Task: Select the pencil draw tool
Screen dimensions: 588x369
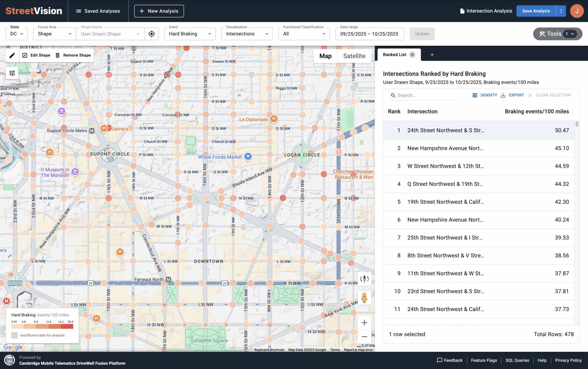Action: tap(12, 55)
